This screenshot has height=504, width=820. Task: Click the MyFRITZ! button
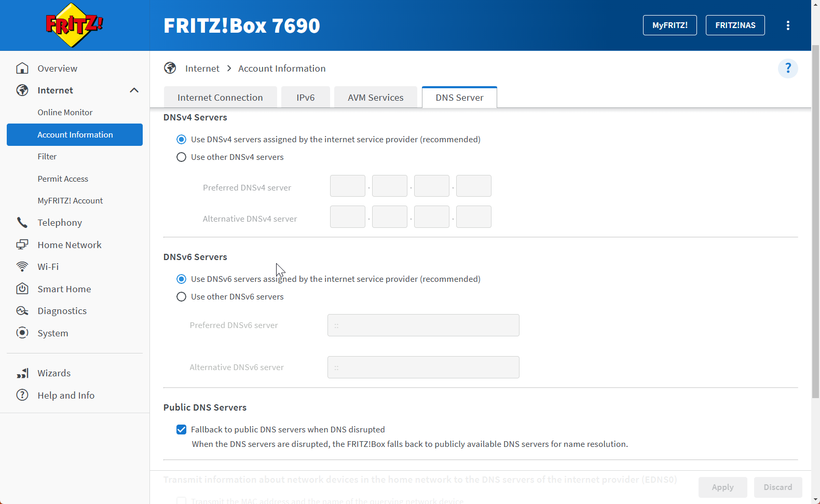click(x=669, y=25)
